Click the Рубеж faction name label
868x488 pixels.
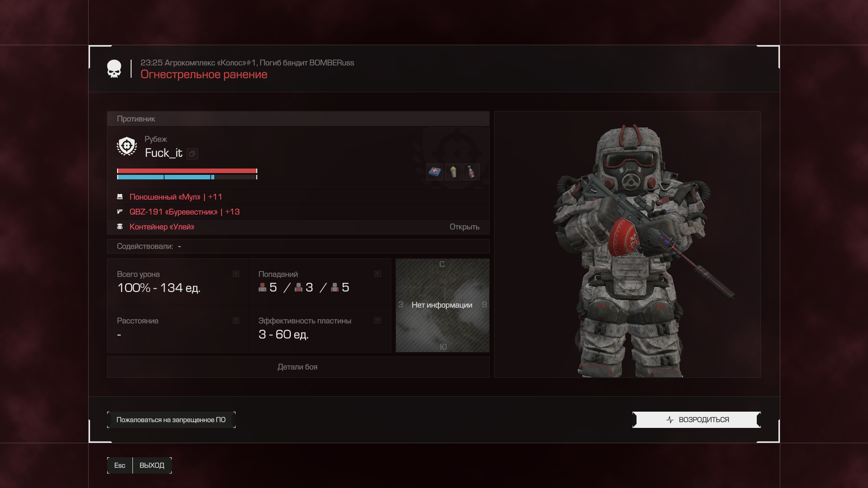point(156,139)
